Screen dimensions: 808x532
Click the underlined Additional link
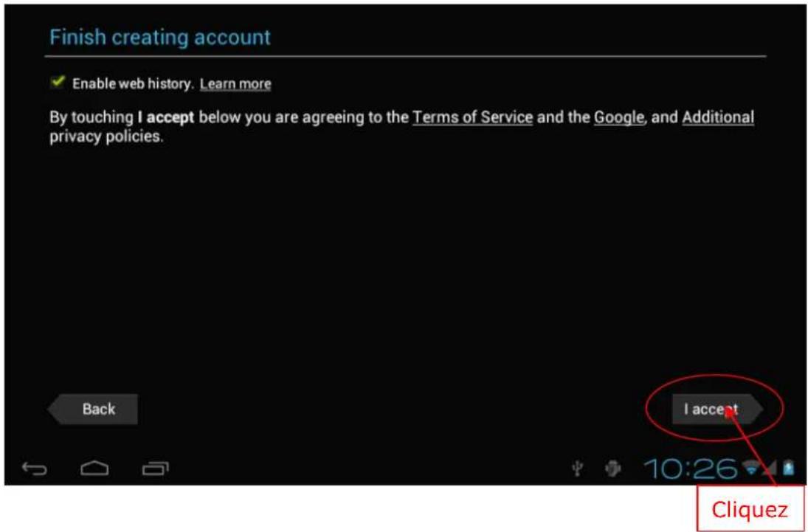click(x=717, y=118)
